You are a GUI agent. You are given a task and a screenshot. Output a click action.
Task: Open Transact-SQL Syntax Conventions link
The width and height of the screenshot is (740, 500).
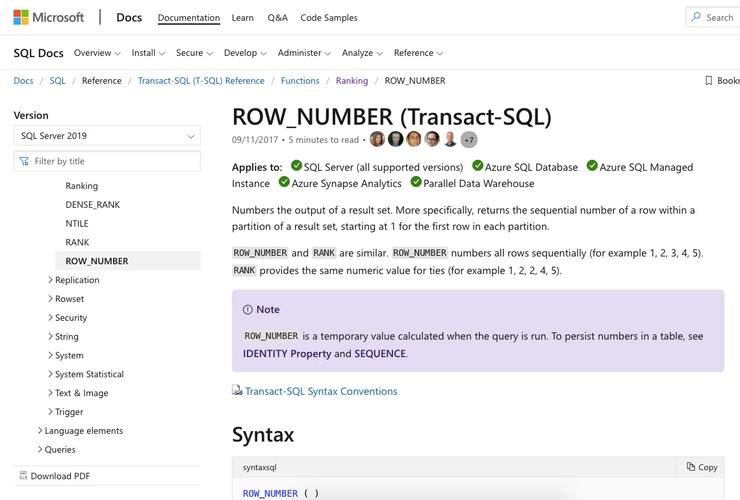point(321,391)
